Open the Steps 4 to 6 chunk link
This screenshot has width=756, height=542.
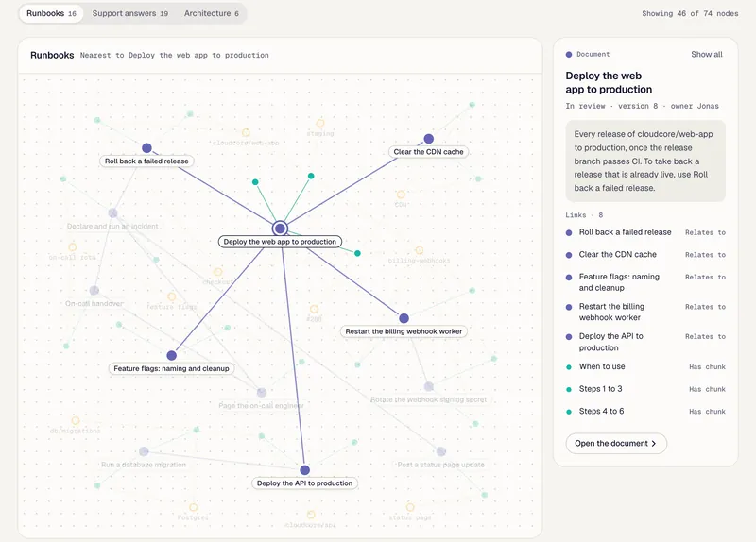pos(645,411)
